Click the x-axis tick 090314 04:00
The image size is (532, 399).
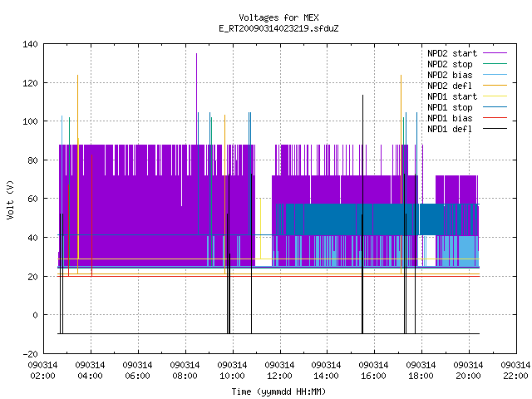click(x=91, y=371)
